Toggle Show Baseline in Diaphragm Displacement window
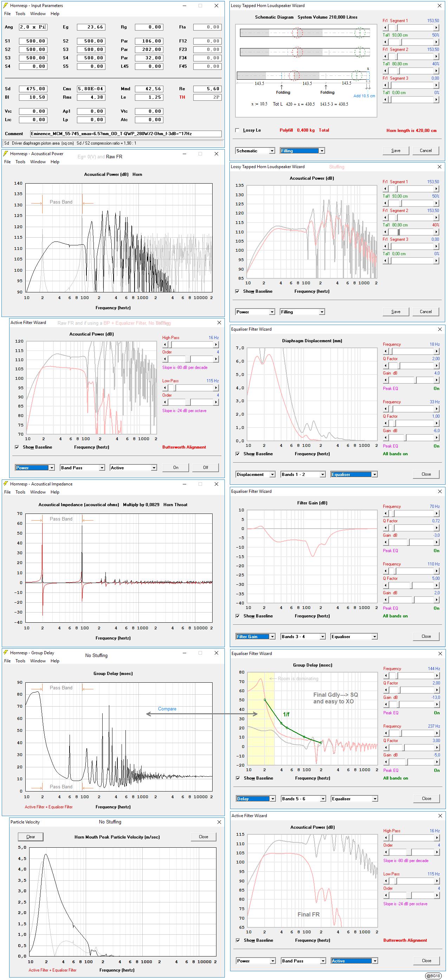 237,454
